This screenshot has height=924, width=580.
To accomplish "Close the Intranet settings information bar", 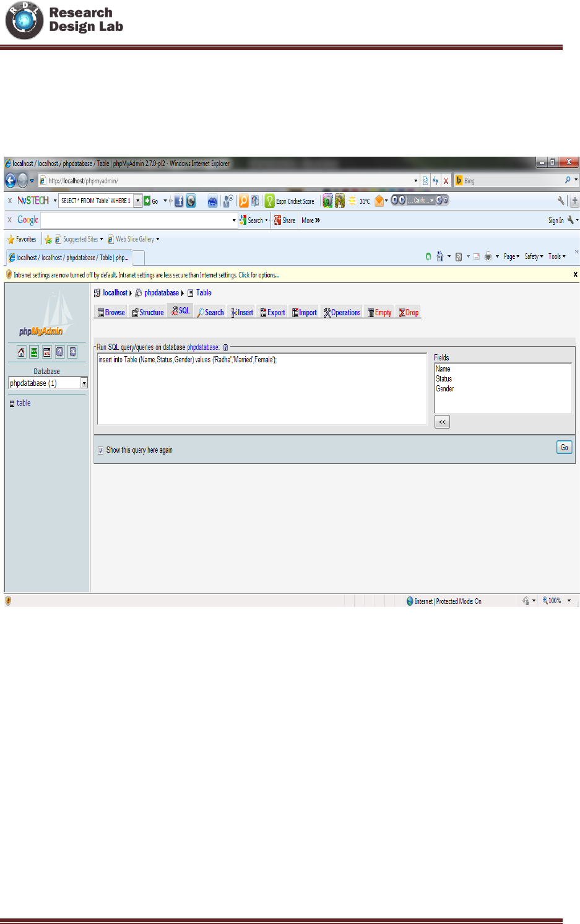I will point(575,274).
